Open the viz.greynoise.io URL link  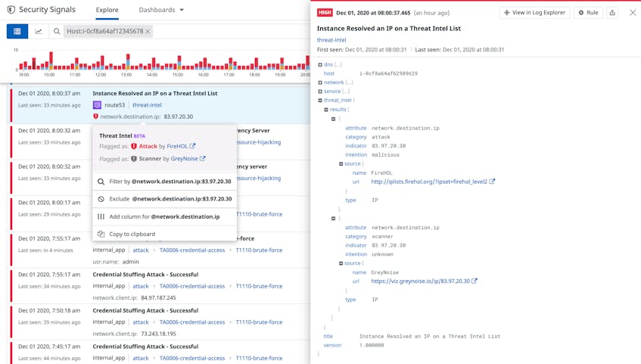pos(420,281)
